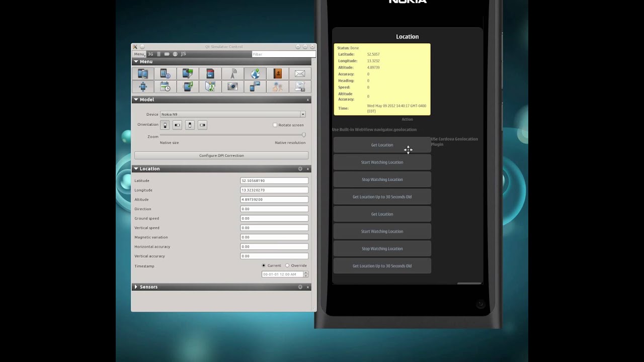Viewport: 644px width, 362px height.
Task: Close the Location section with its x
Action: click(308, 169)
